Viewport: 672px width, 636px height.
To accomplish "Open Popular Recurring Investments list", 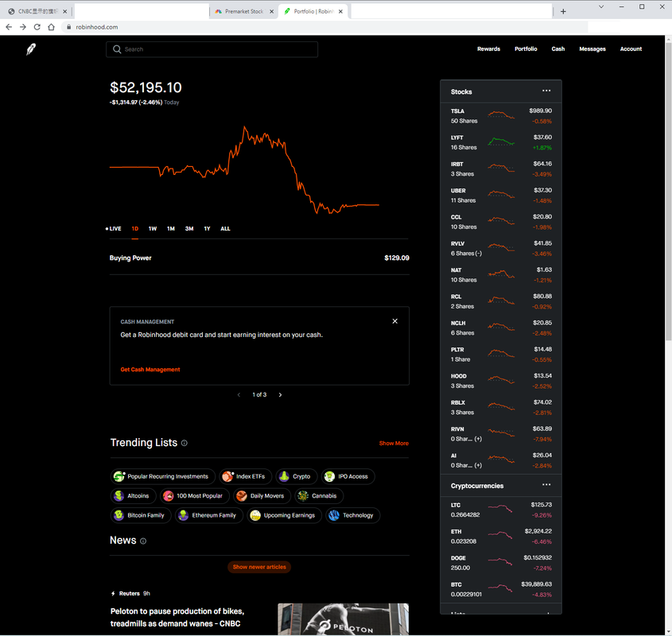I will 163,476.
